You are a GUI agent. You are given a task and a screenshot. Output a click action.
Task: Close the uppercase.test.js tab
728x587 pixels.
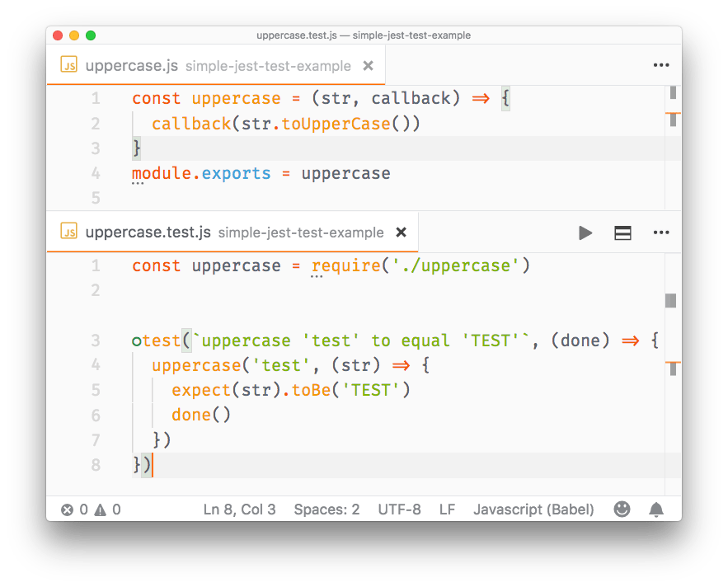(402, 232)
